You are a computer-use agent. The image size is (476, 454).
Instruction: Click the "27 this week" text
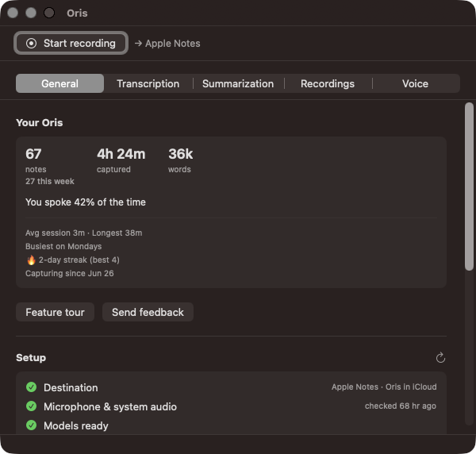[50, 181]
